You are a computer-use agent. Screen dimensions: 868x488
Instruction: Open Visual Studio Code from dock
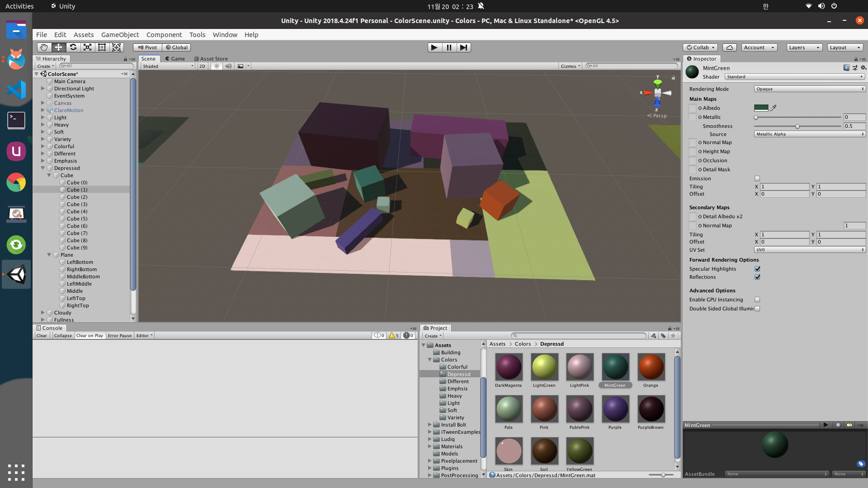click(16, 89)
